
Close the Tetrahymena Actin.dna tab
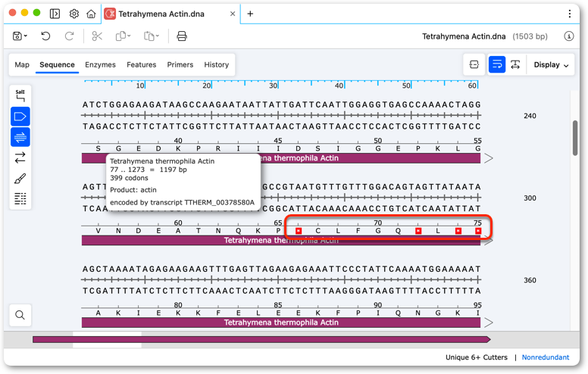(x=233, y=14)
